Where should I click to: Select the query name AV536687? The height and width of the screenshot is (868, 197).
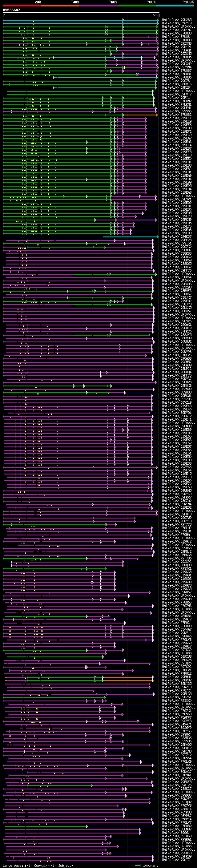click(x=11, y=10)
